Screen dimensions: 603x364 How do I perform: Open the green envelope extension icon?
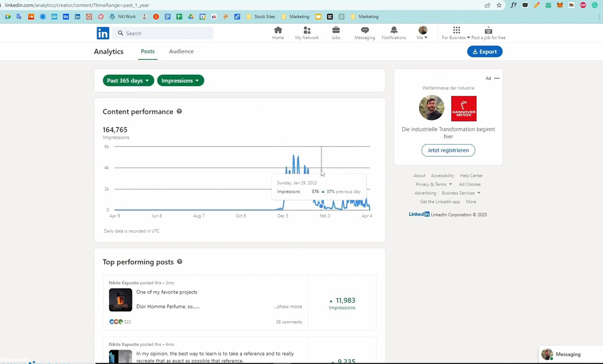click(548, 5)
